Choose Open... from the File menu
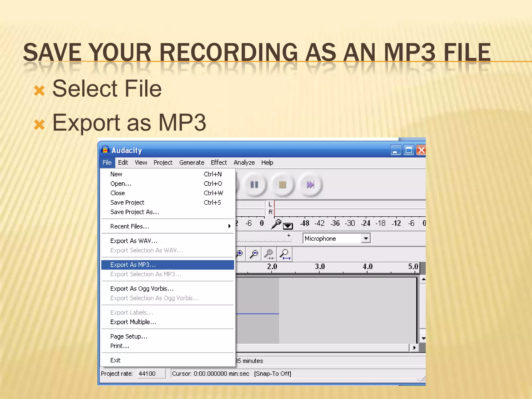 coord(168,184)
